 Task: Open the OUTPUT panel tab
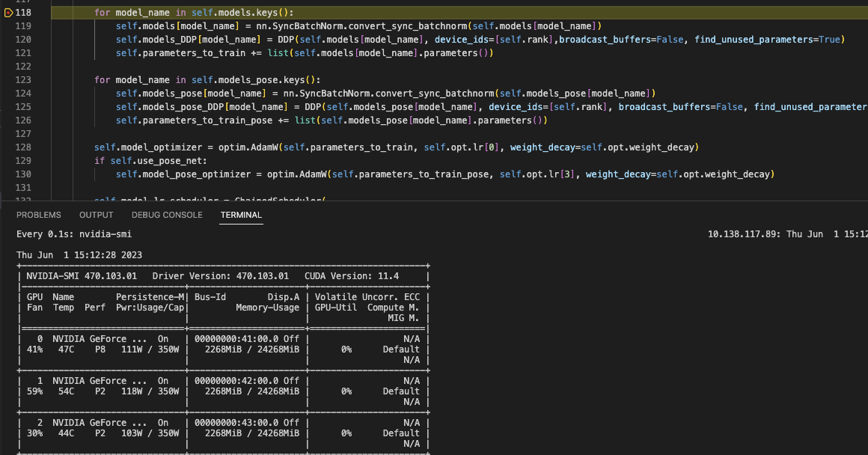pos(96,215)
